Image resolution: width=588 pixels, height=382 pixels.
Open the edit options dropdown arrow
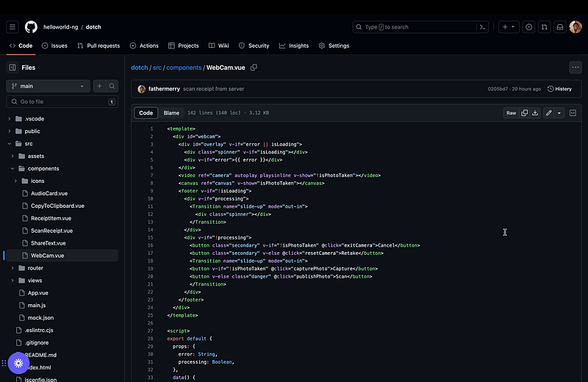559,113
